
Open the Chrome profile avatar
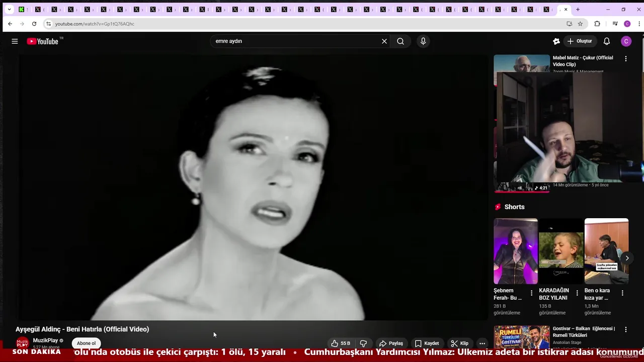point(627,24)
